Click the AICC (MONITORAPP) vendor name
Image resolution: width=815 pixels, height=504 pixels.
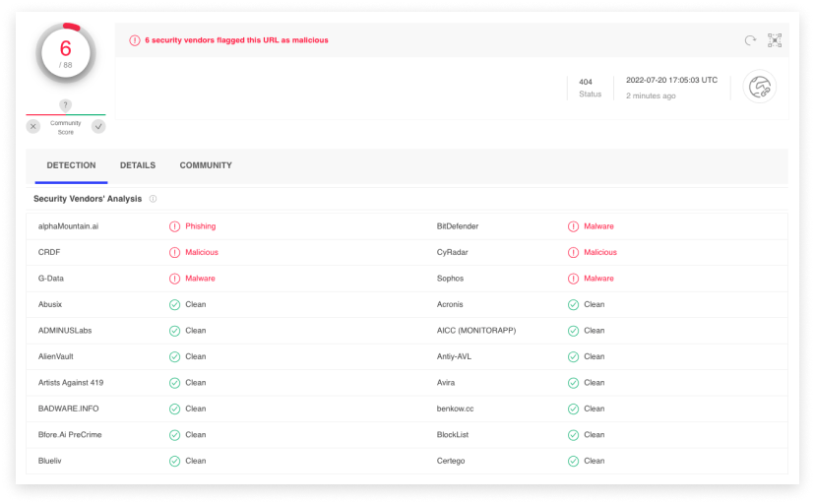point(476,330)
